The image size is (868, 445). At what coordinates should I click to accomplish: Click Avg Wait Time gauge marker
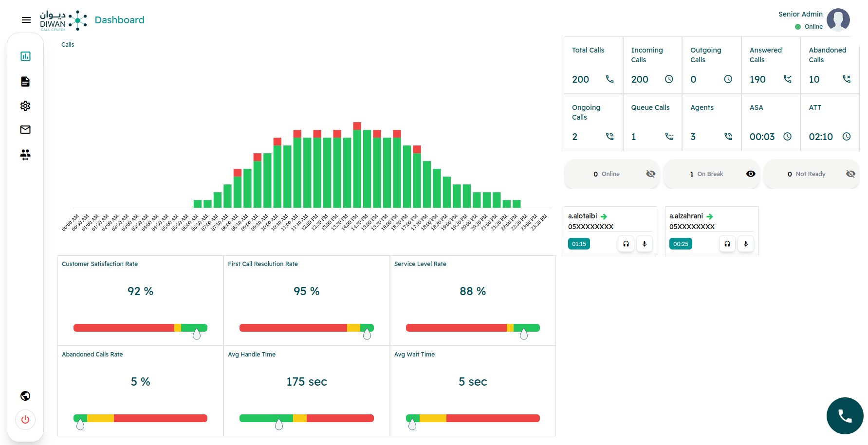coord(412,424)
